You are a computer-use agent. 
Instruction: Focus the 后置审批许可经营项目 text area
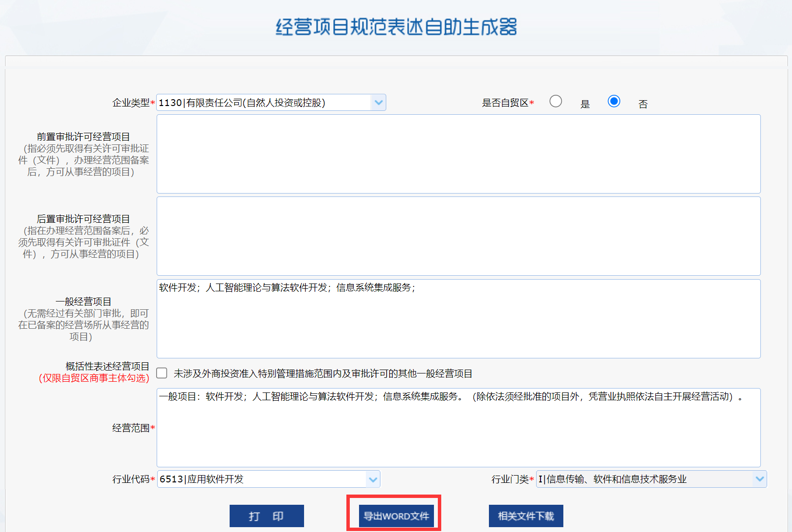point(458,236)
